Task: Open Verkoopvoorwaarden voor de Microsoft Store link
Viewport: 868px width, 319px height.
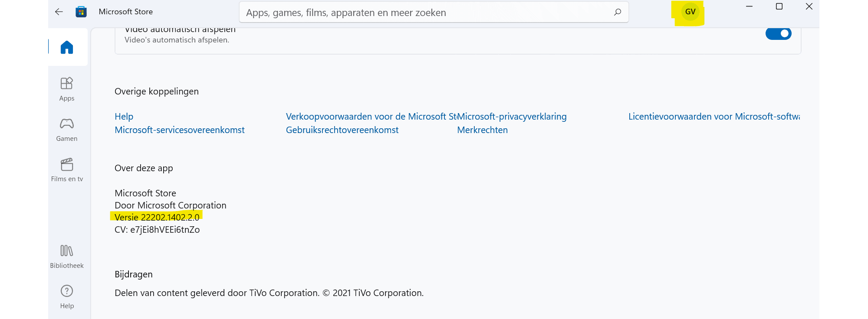Action: pos(372,117)
